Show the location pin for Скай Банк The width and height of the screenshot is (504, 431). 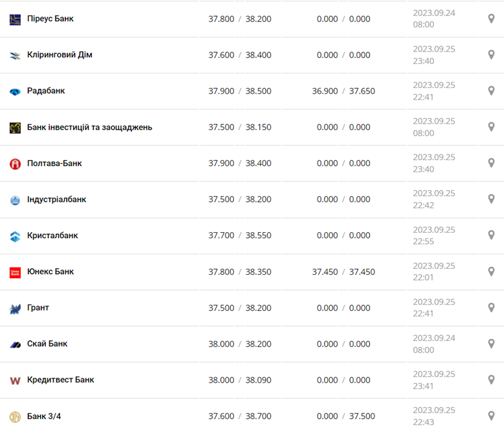[x=491, y=344]
